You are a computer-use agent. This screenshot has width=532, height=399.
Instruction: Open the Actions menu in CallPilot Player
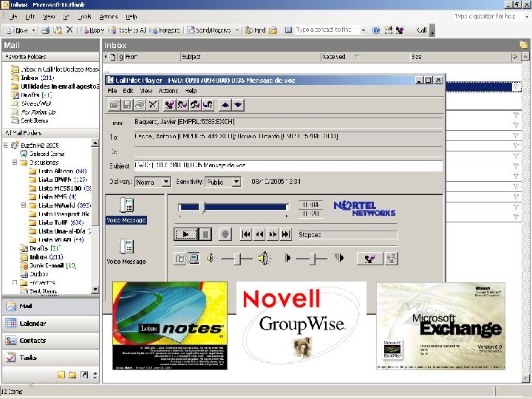(168, 91)
